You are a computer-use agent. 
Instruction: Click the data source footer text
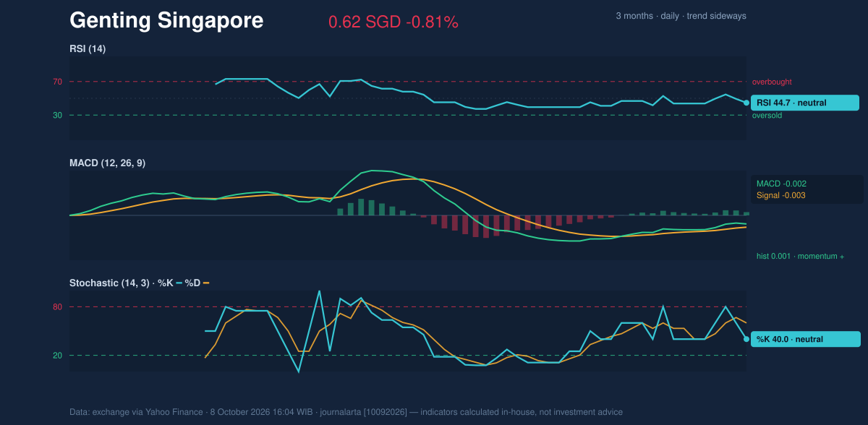[346, 412]
